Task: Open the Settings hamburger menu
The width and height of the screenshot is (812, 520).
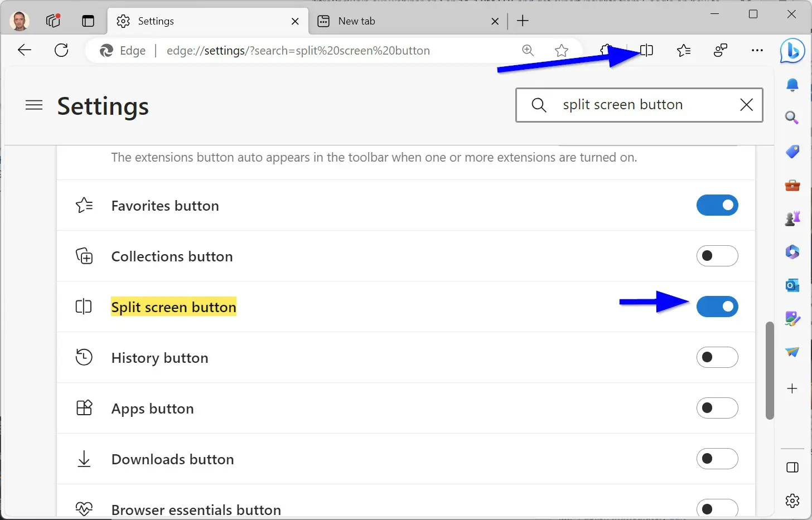Action: (34, 105)
